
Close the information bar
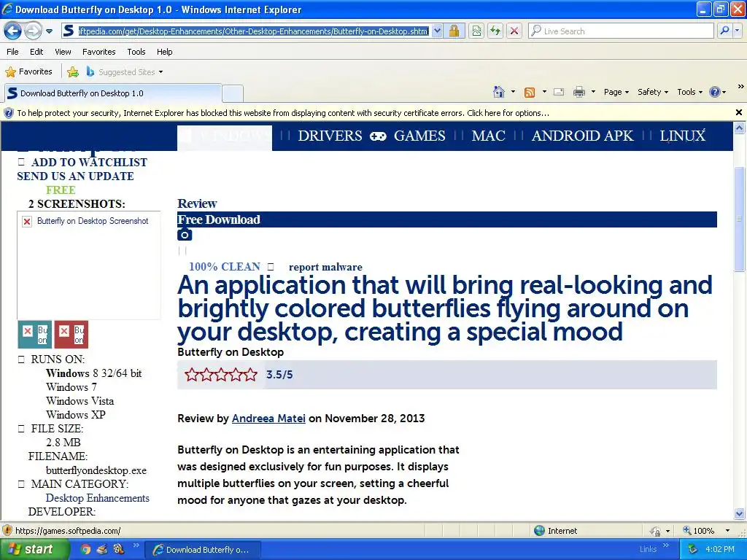point(738,112)
